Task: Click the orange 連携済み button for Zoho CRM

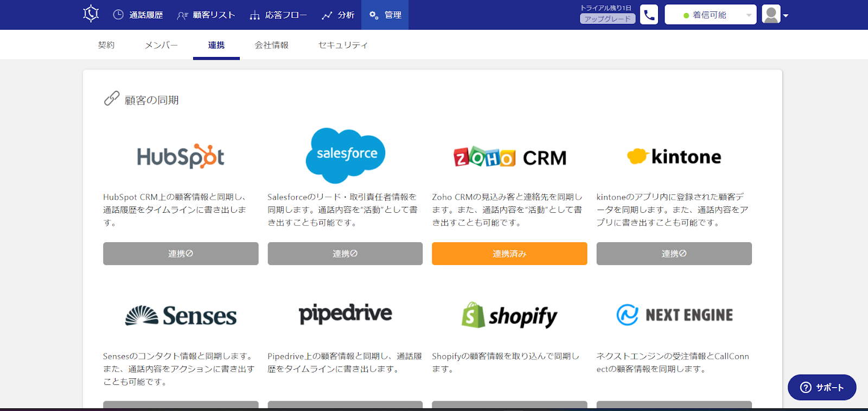Action: [x=509, y=254]
